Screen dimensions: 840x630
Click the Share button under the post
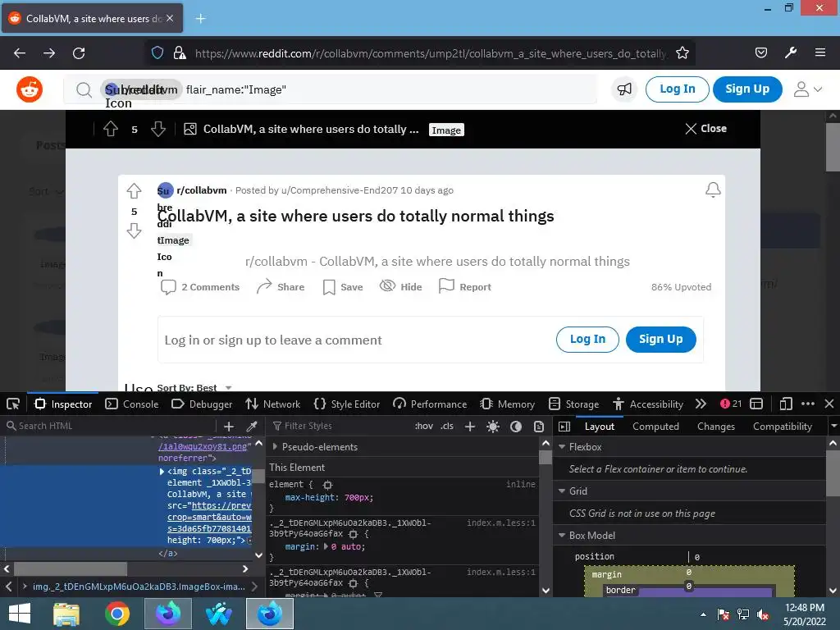tap(281, 287)
